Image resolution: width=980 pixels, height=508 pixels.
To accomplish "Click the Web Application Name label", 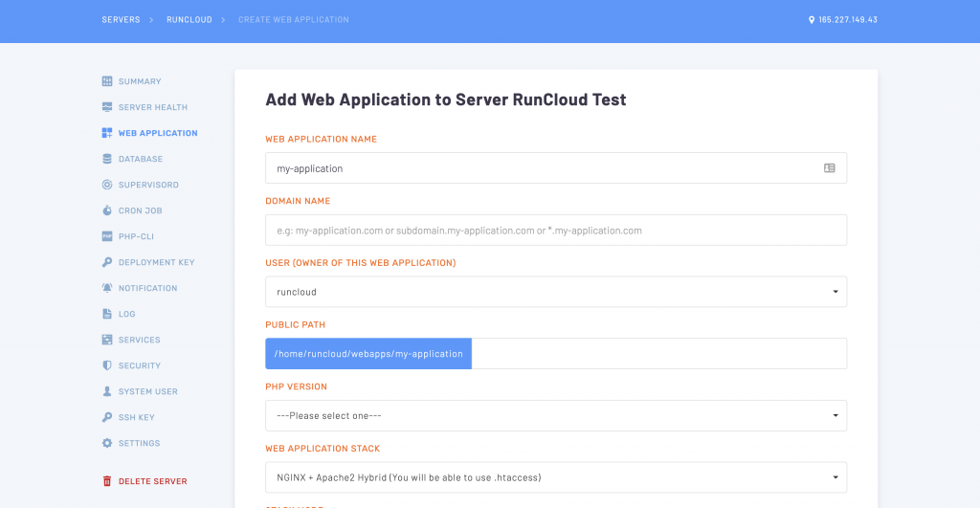I will (x=322, y=140).
